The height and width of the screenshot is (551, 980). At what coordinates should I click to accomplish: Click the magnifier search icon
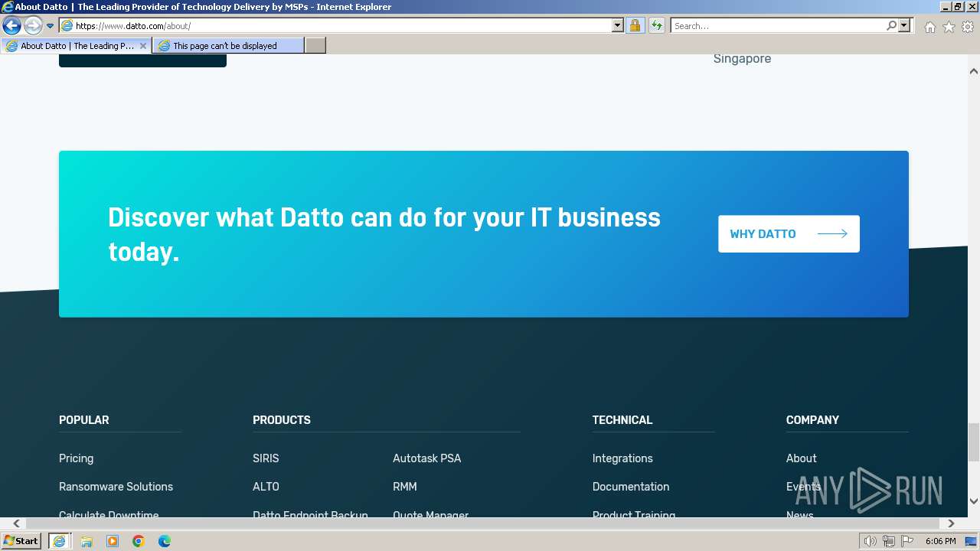click(x=891, y=26)
